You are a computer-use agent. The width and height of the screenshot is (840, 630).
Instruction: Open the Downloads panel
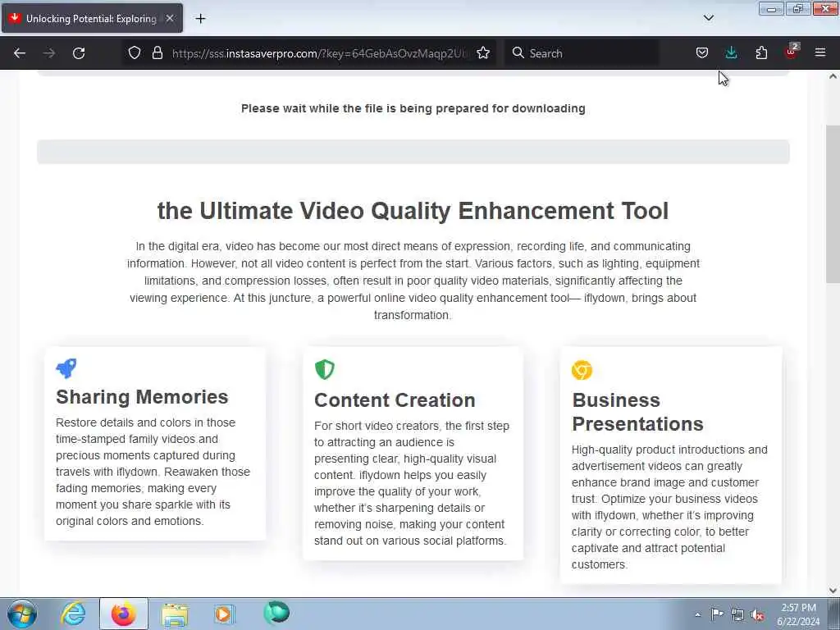pyautogui.click(x=731, y=53)
